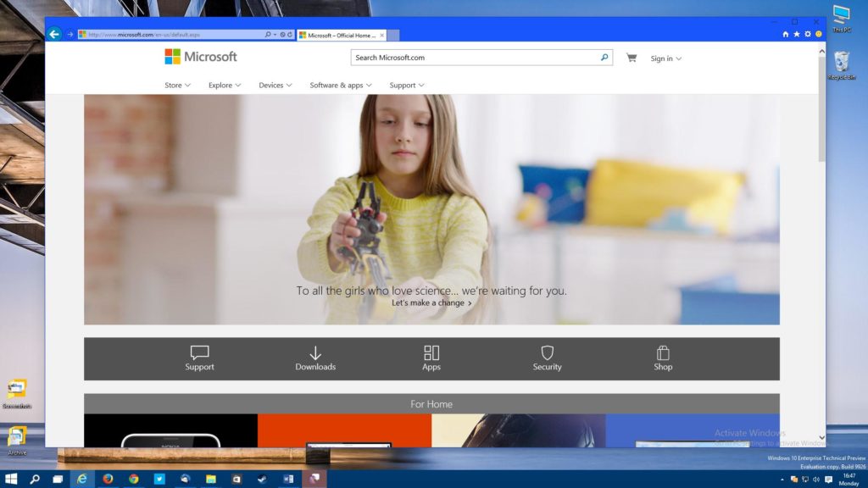This screenshot has width=868, height=488.
Task: Open the Store app on the taskbar
Action: 237,479
